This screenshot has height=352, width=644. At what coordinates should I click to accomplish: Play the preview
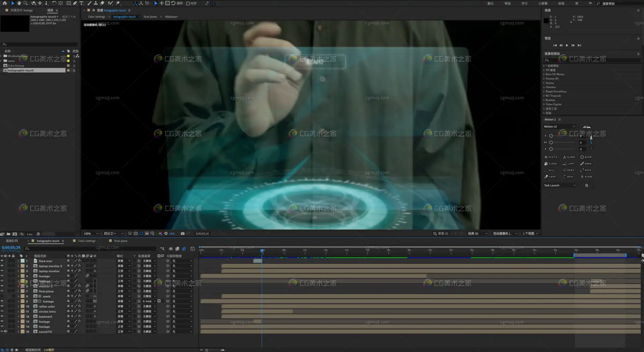click(567, 45)
